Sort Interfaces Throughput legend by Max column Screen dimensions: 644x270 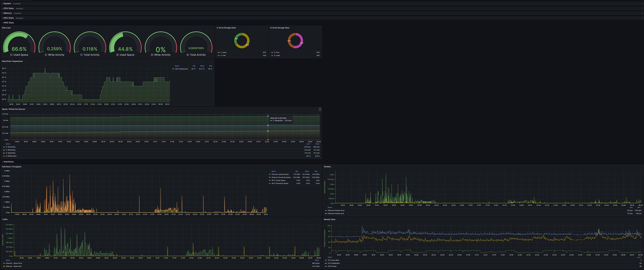[x=316, y=171]
